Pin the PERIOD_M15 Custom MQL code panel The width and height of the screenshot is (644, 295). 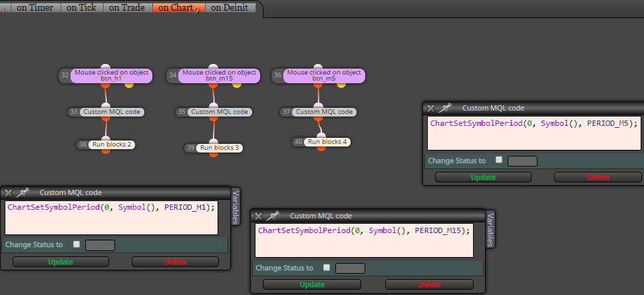(273, 216)
